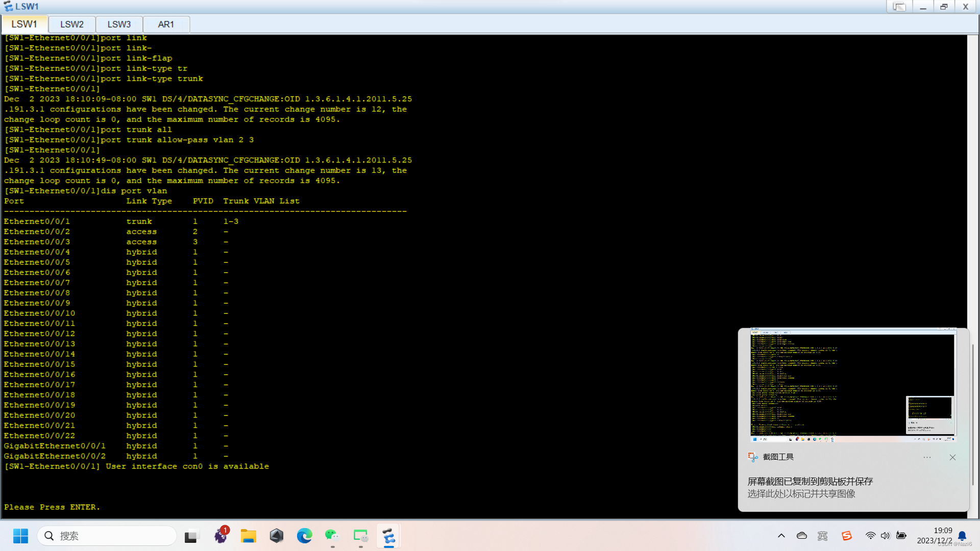Show hidden system tray icons
Screen dimensions: 980x551
(781, 536)
